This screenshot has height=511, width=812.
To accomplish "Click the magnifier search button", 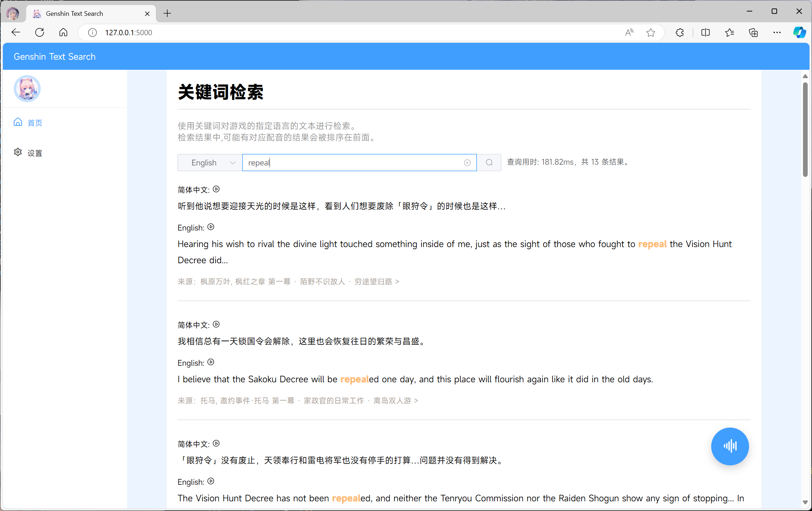I will pos(489,163).
